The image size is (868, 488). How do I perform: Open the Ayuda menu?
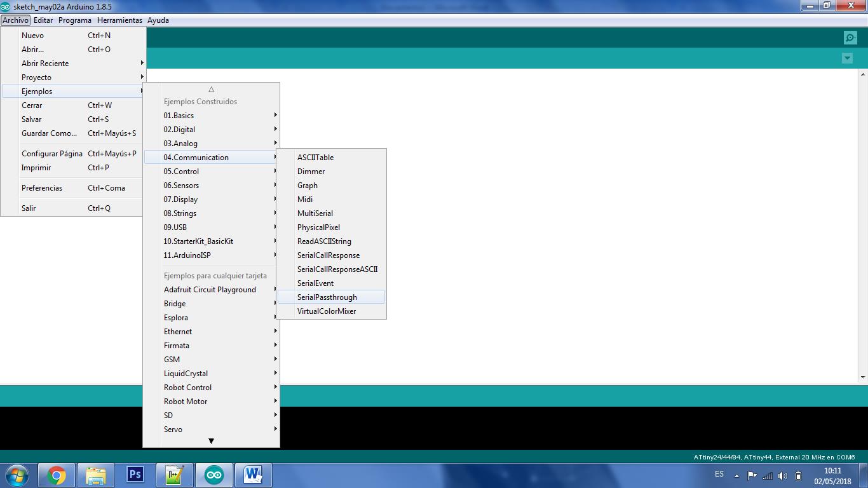[158, 20]
